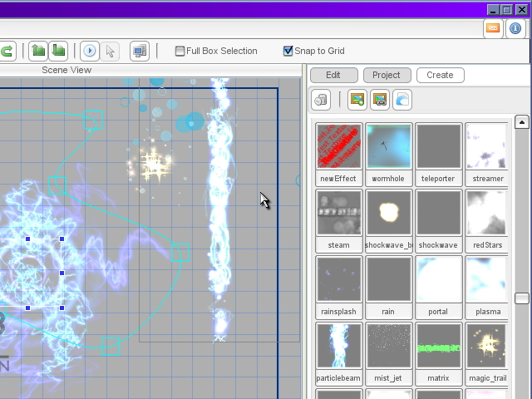Click the scrollbar up arrow in Project panel
Viewport: 532px width, 399px height.
tap(522, 123)
